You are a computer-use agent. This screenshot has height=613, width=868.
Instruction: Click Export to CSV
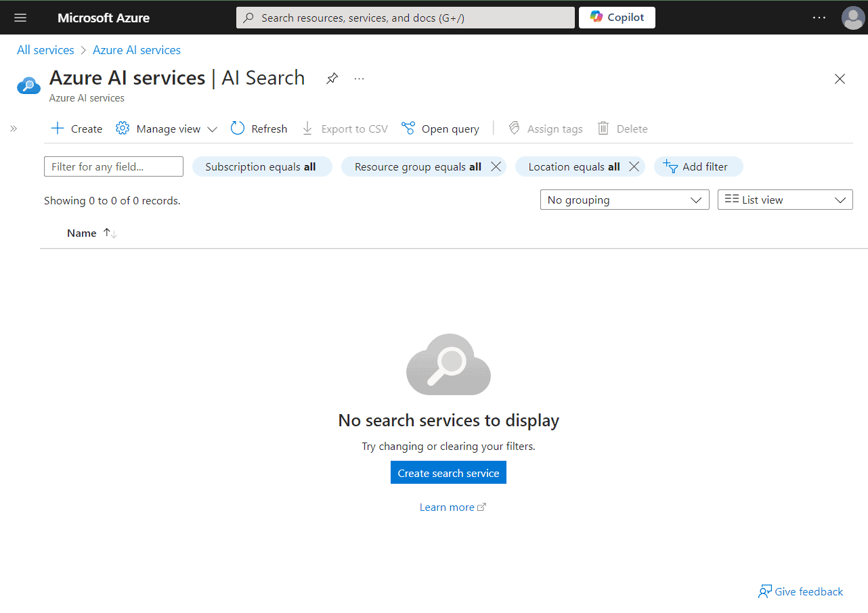coord(345,129)
